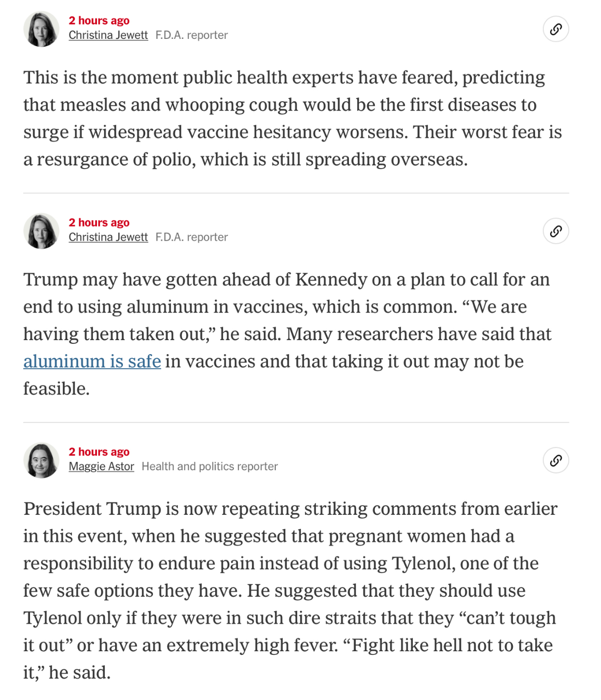Click the "Health and politics reporter" label

[209, 466]
